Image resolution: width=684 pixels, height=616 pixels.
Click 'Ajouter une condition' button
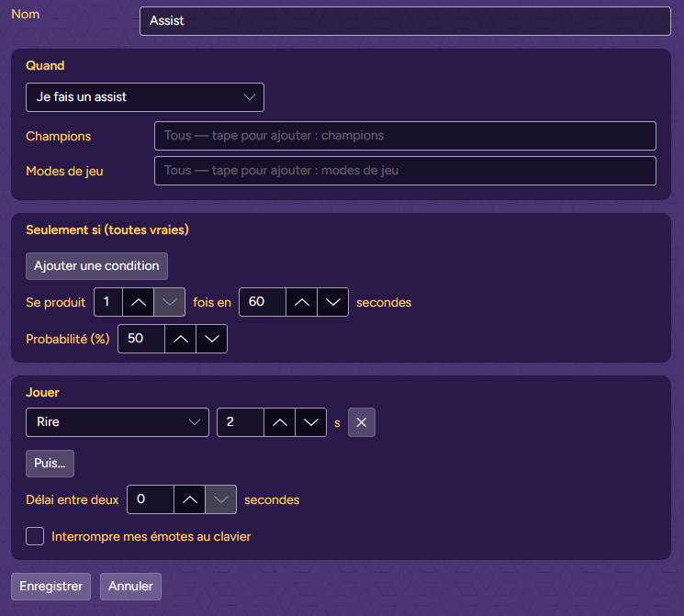(x=96, y=266)
